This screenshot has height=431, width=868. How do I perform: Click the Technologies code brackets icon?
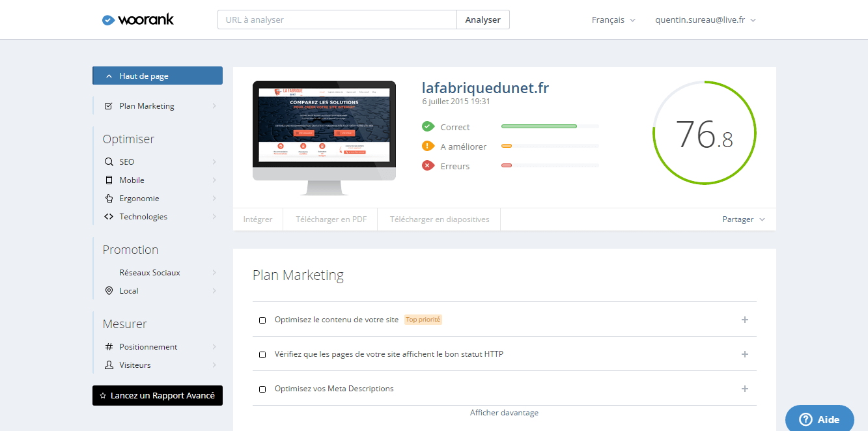pos(109,217)
